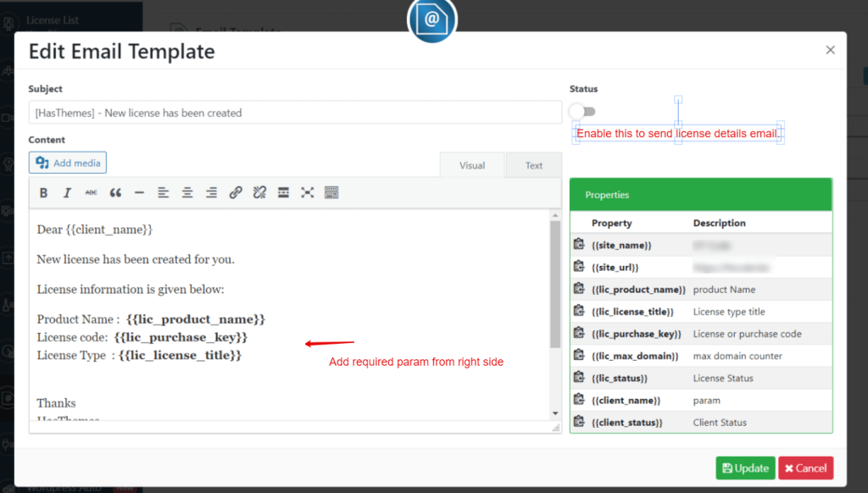Image resolution: width=868 pixels, height=493 pixels.
Task: Click the Add media button
Action: tap(67, 162)
